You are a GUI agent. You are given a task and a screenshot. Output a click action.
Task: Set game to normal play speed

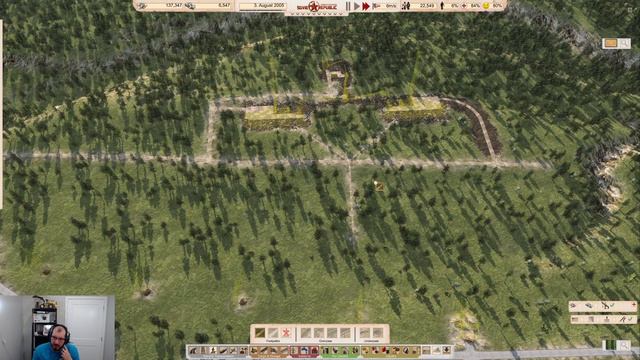357,6
